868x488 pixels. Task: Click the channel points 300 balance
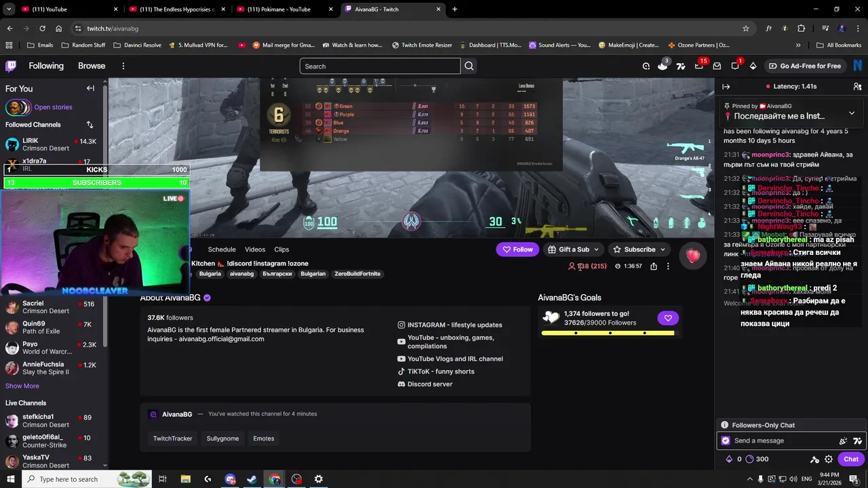tap(757, 459)
